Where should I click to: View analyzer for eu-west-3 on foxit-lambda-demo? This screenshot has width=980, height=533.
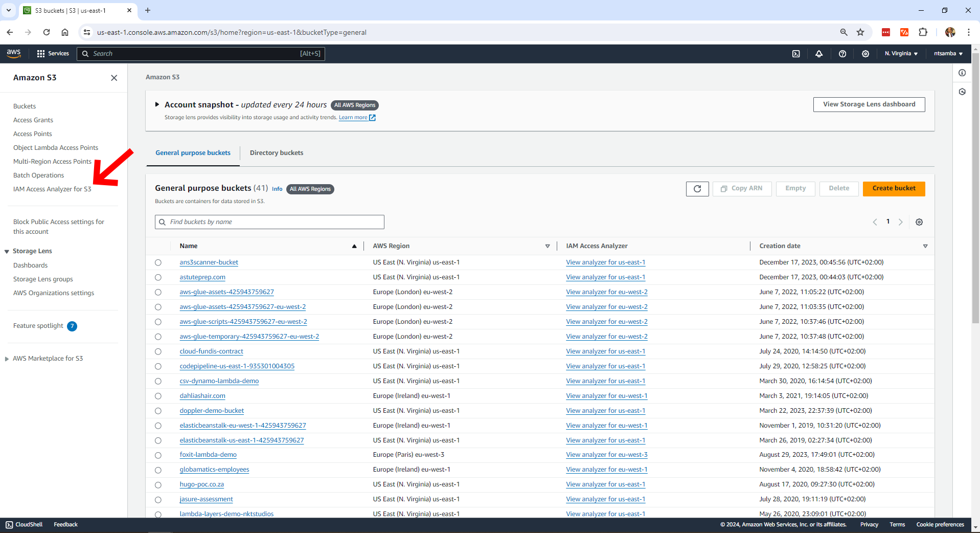click(x=606, y=455)
